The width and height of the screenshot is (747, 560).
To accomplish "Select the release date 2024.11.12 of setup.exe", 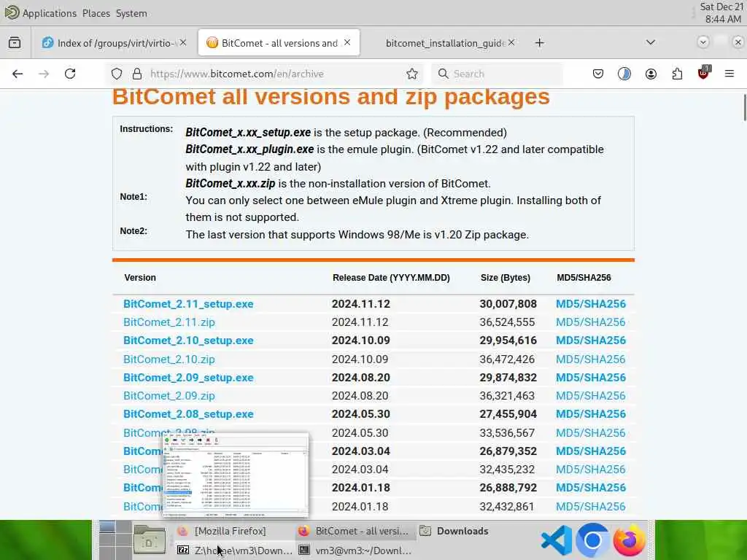I will (360, 304).
